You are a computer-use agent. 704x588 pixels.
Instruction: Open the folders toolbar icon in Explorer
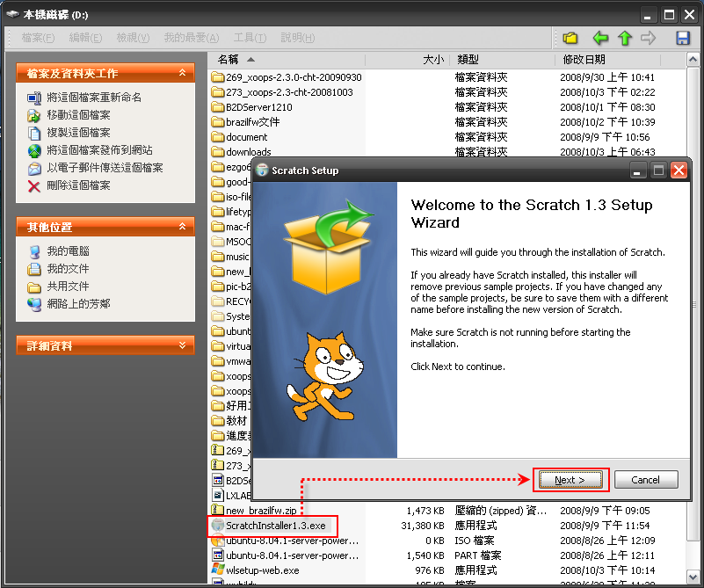tap(570, 38)
